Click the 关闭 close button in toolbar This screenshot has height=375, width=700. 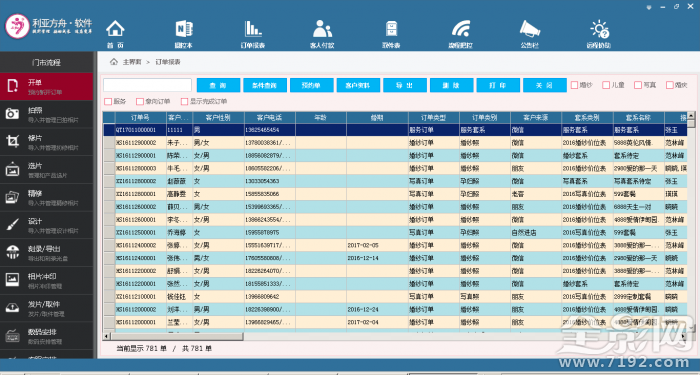(x=545, y=85)
